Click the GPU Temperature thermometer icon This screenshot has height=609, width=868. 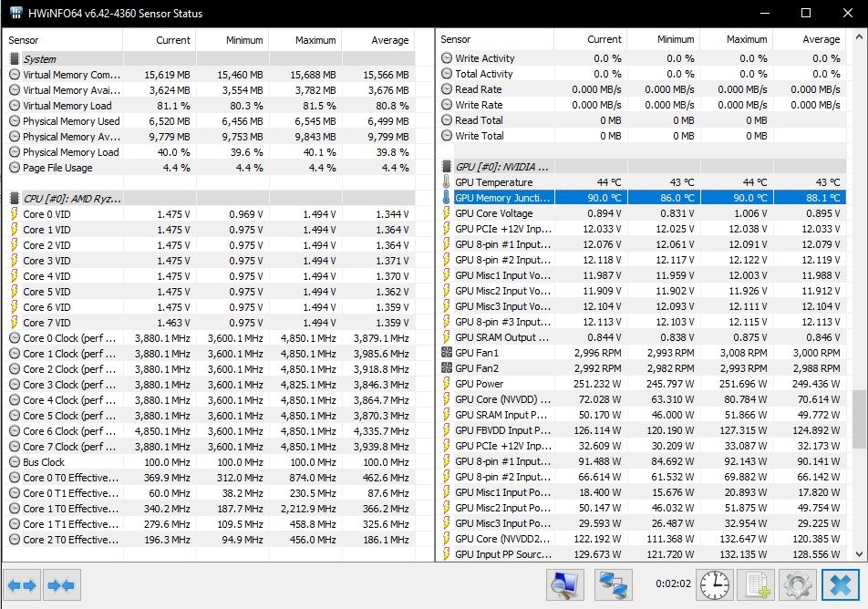446,182
